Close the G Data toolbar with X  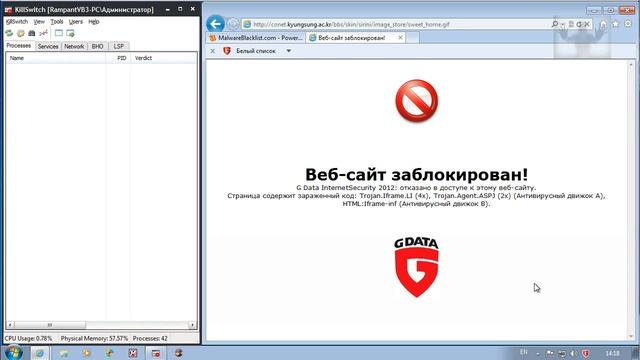pos(213,51)
